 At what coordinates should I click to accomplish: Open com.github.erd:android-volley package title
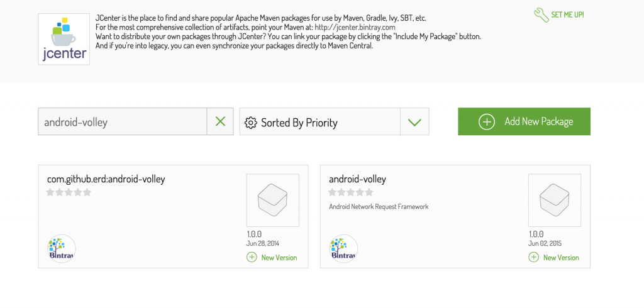[x=106, y=179]
